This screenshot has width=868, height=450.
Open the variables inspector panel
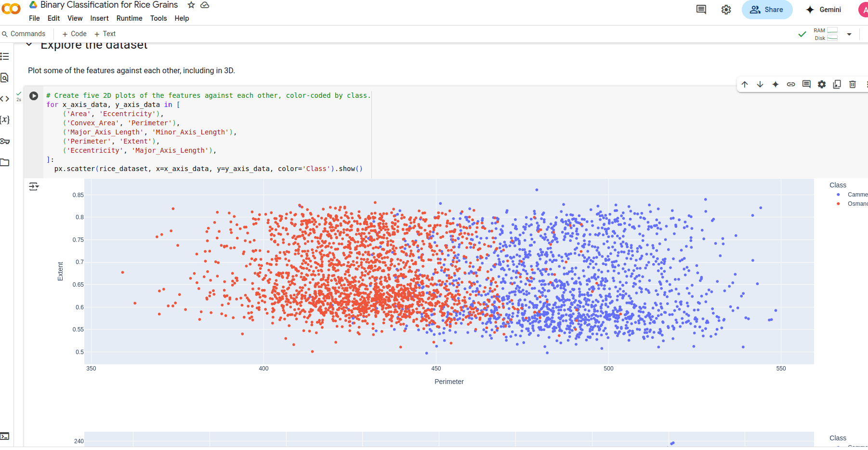coord(5,119)
